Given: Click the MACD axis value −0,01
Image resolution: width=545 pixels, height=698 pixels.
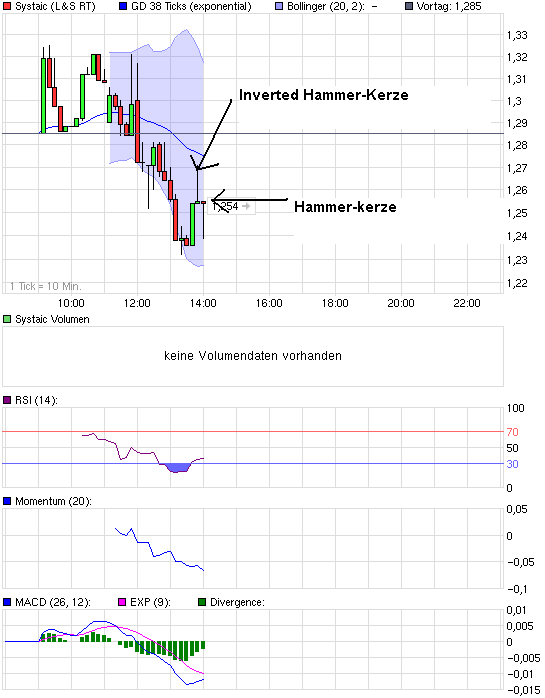Looking at the screenshot, I should coord(521,674).
